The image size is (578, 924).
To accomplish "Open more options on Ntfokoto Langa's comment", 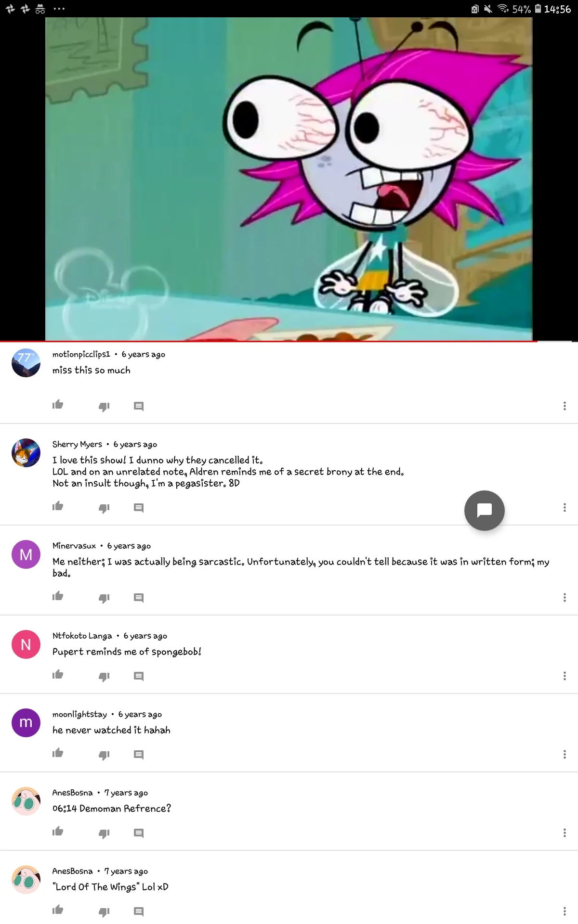I will (565, 676).
